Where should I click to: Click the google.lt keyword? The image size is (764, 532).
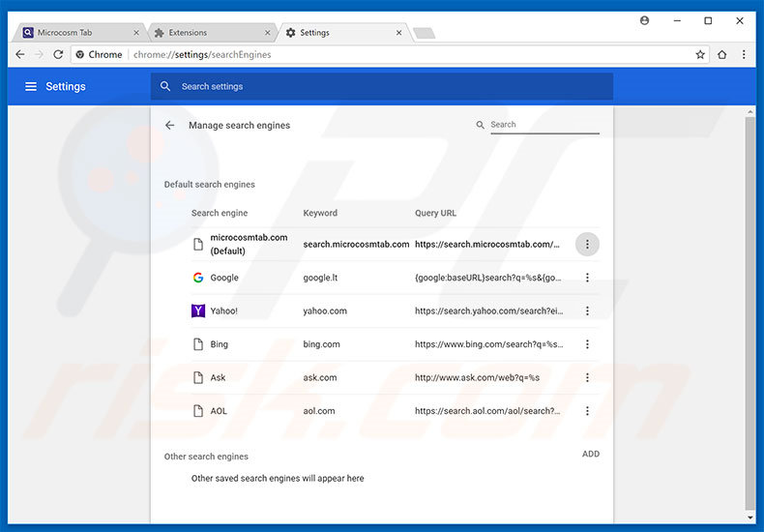point(320,278)
